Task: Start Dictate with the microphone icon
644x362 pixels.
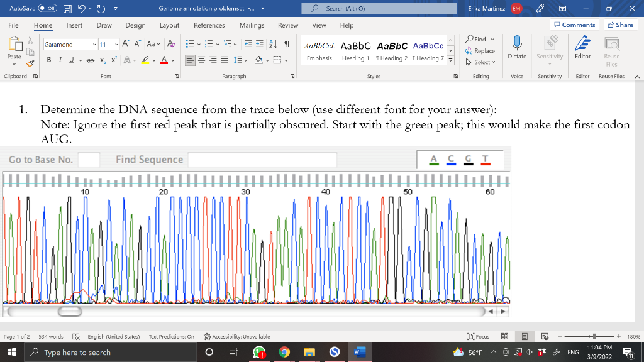Action: [x=517, y=47]
